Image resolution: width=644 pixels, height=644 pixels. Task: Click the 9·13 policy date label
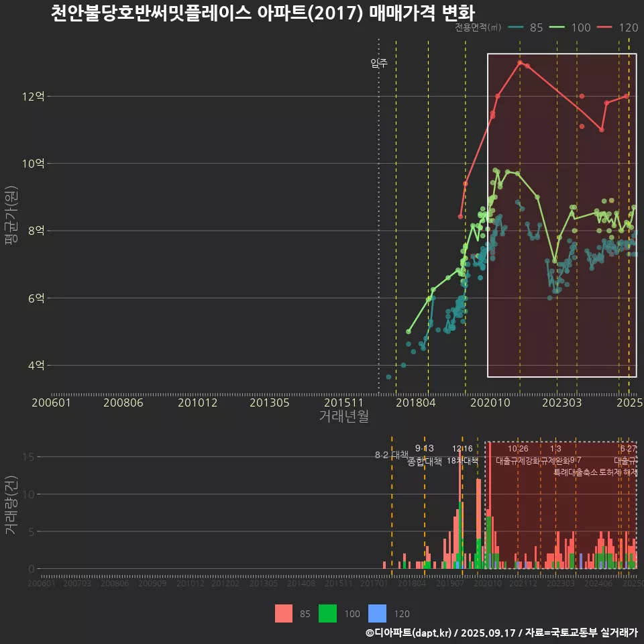coord(424,449)
